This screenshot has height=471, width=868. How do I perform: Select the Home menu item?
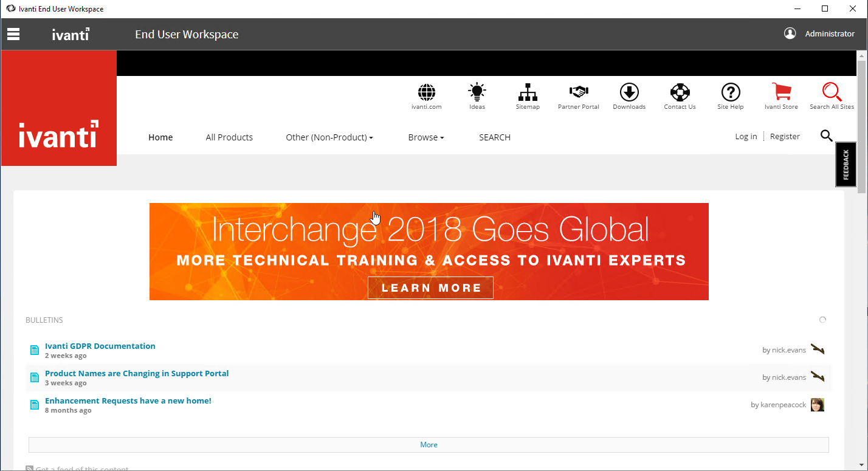click(x=160, y=137)
